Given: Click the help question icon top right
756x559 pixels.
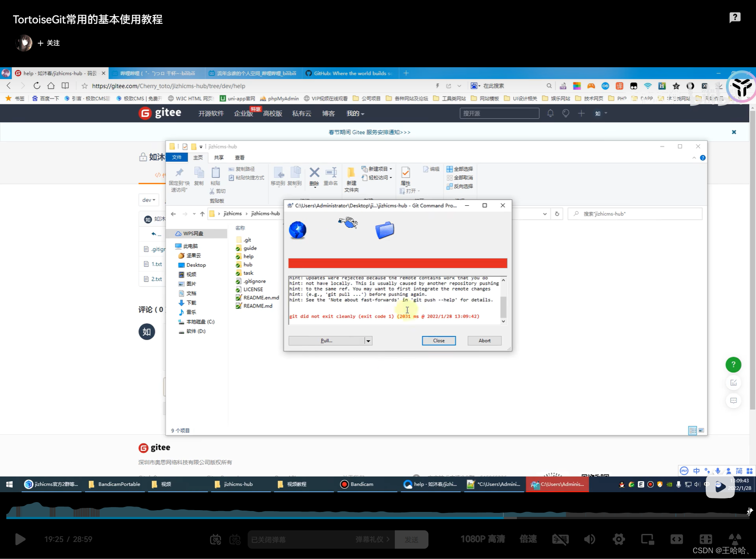Looking at the screenshot, I should click(735, 17).
